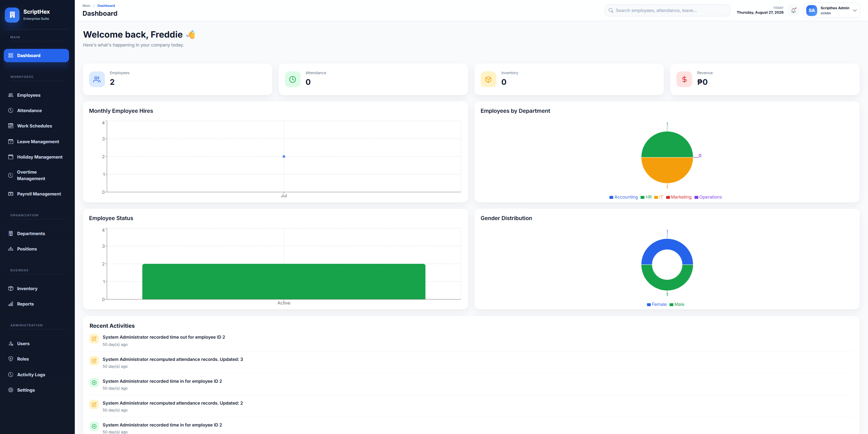Click the Main breadcrumb link
868x434 pixels.
pyautogui.click(x=86, y=6)
